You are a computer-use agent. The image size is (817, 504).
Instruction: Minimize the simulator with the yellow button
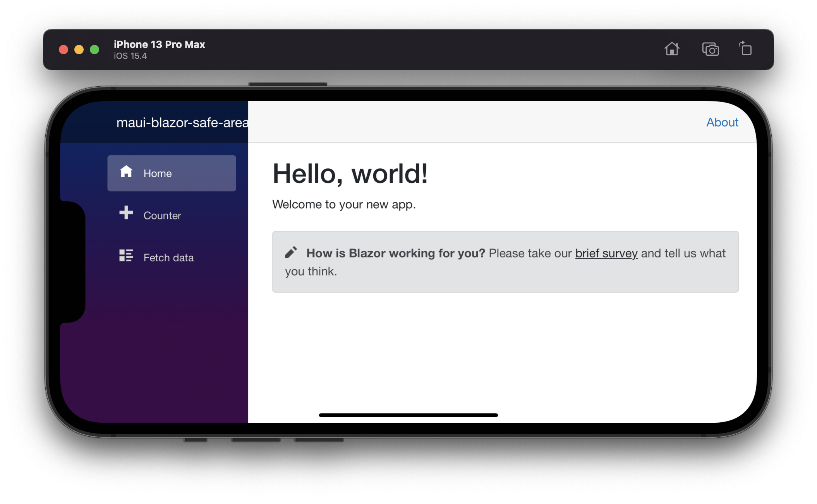(x=79, y=50)
